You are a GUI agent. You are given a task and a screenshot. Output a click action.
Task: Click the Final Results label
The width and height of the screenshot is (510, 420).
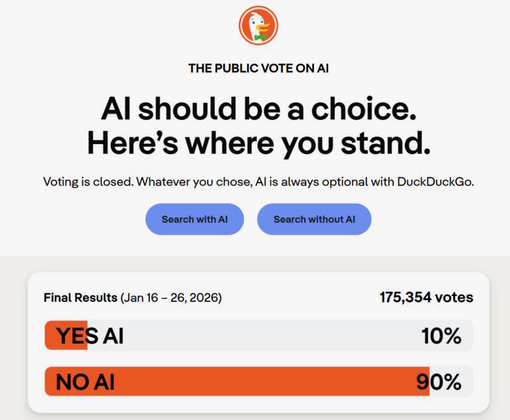click(x=80, y=298)
